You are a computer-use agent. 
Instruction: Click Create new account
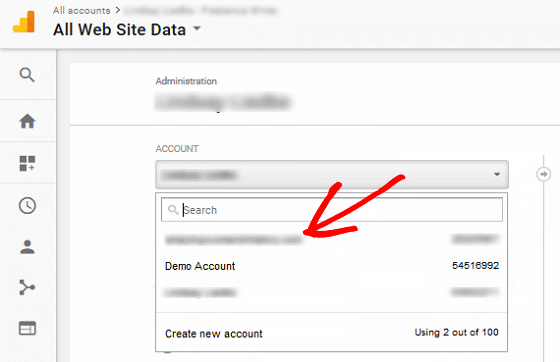214,334
